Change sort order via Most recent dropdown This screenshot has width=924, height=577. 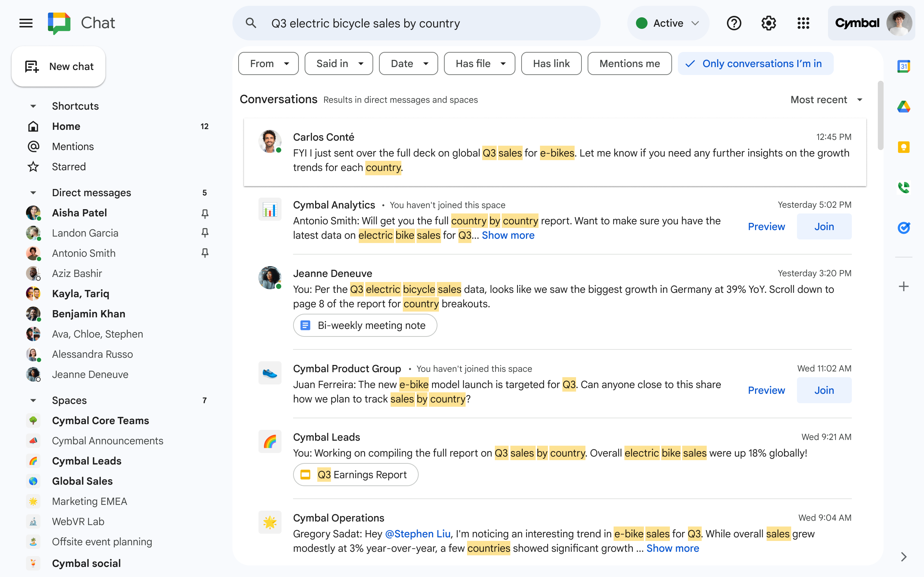tap(826, 100)
